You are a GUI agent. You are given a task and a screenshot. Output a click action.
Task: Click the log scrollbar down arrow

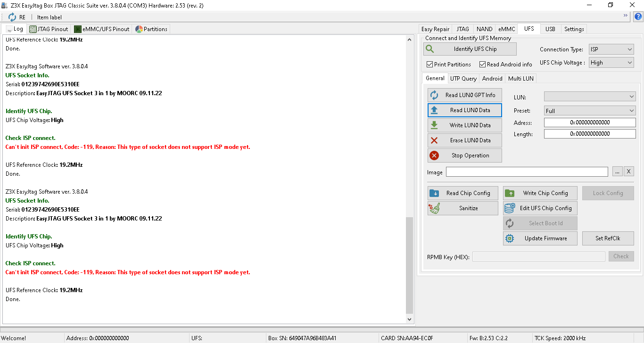click(409, 319)
